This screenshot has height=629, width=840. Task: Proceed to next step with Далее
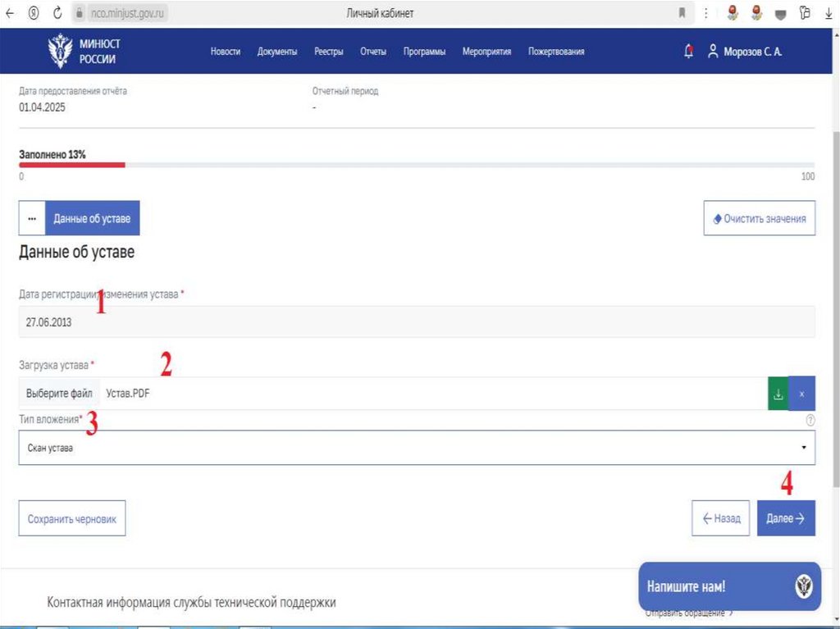coord(786,518)
